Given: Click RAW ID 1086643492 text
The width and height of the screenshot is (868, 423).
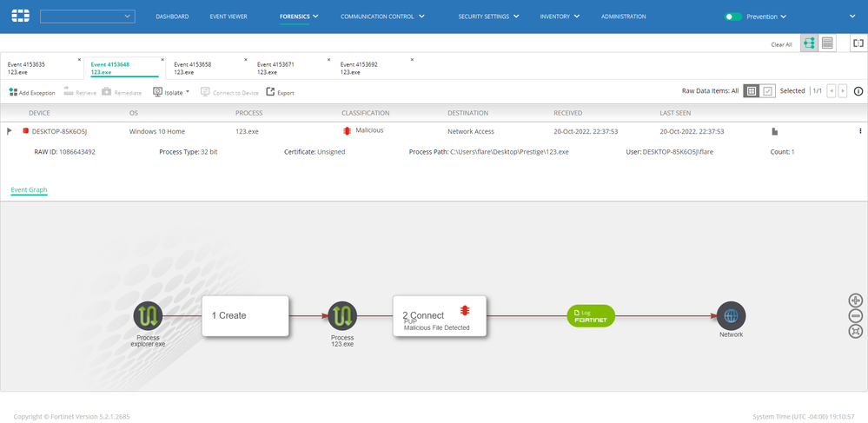Looking at the screenshot, I should click(65, 152).
